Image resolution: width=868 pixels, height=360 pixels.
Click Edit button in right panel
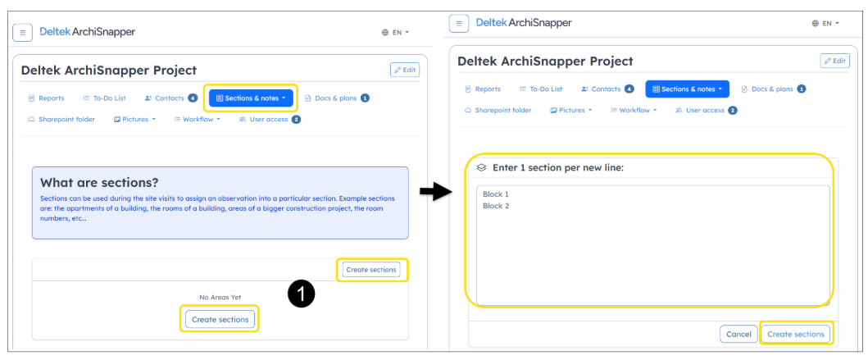(834, 61)
